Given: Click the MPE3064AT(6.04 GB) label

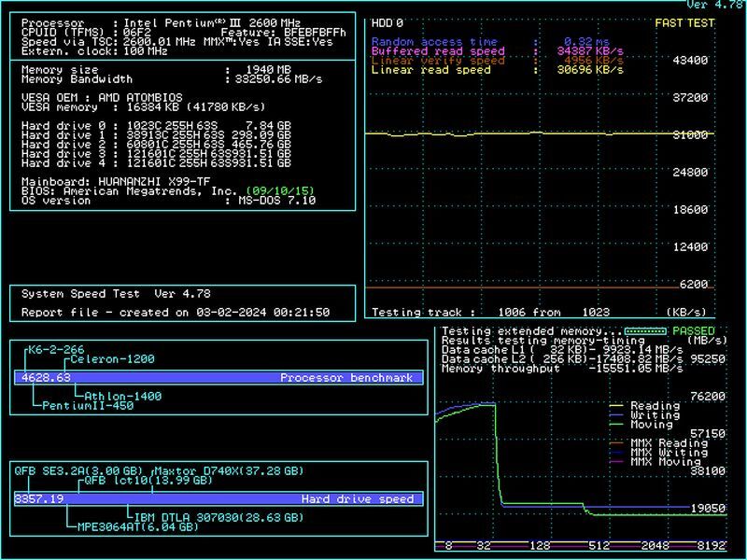Looking at the screenshot, I should coord(137,527).
